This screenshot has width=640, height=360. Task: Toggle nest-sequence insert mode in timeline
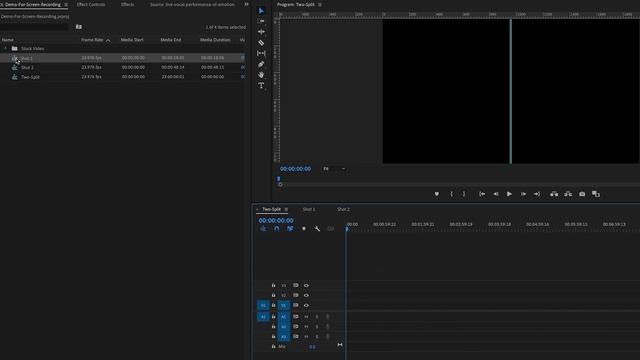(x=263, y=229)
